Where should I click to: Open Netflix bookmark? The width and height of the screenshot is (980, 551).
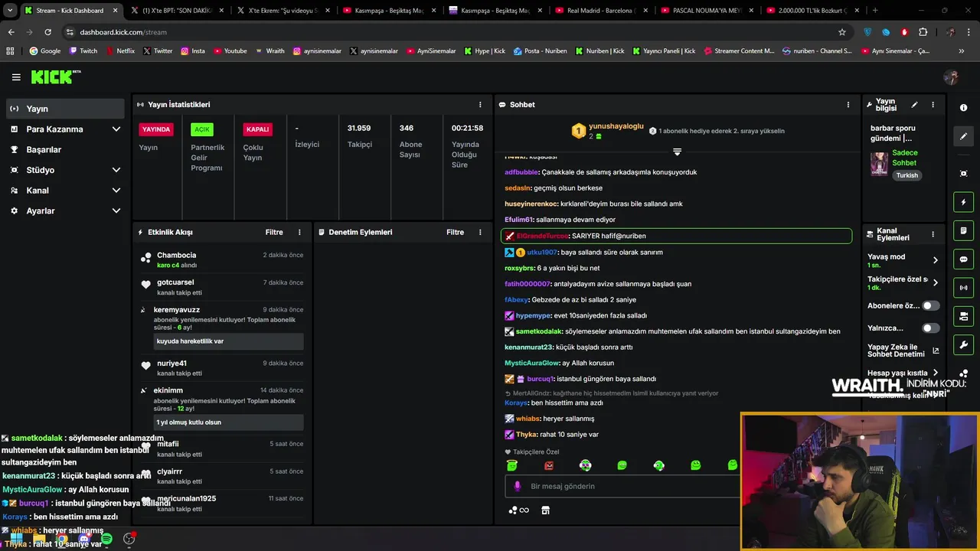pos(120,51)
